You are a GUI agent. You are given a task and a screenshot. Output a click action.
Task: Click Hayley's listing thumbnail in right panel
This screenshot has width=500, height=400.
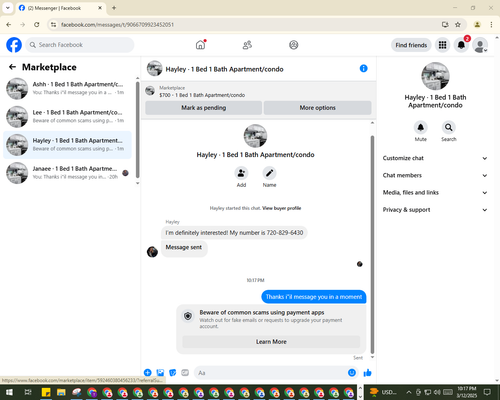435,76
